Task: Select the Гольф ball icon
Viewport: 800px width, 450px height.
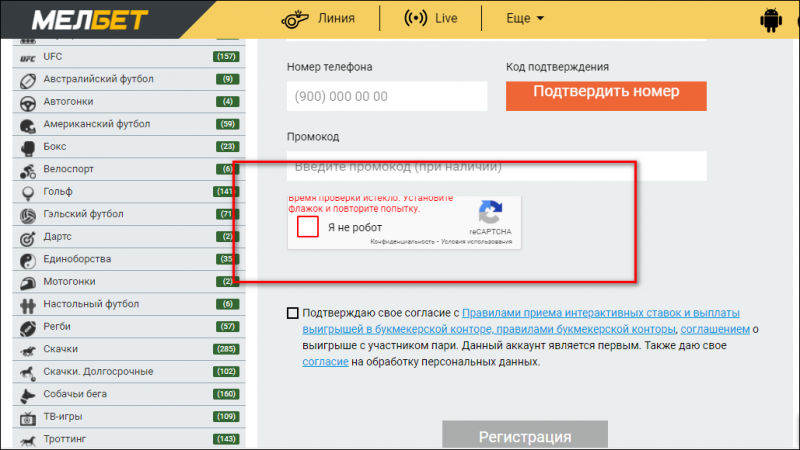Action: coord(28,193)
